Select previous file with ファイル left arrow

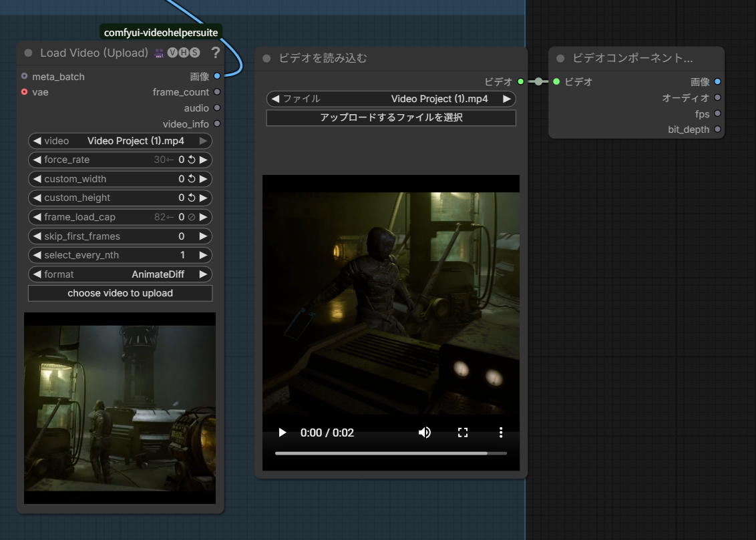tap(275, 99)
